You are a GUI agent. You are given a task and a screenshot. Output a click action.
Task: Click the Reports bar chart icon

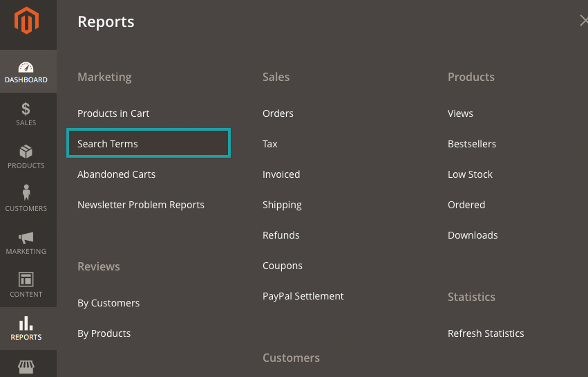click(x=26, y=324)
